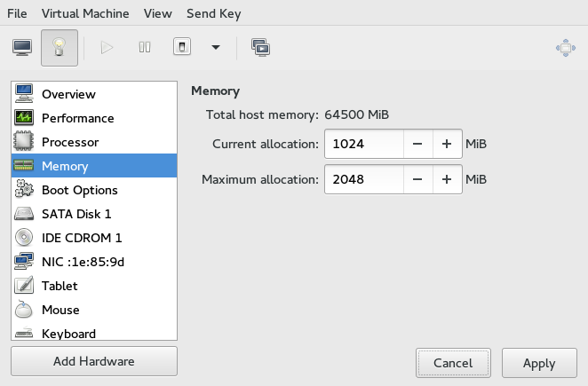Expand the shutdown options dropdown arrow
588x386 pixels.
215,47
